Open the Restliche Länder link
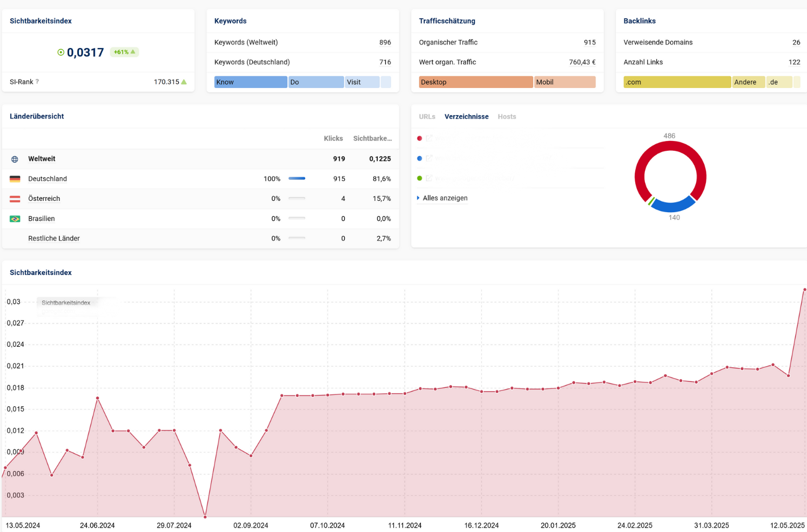The width and height of the screenshot is (807, 532). click(x=54, y=238)
